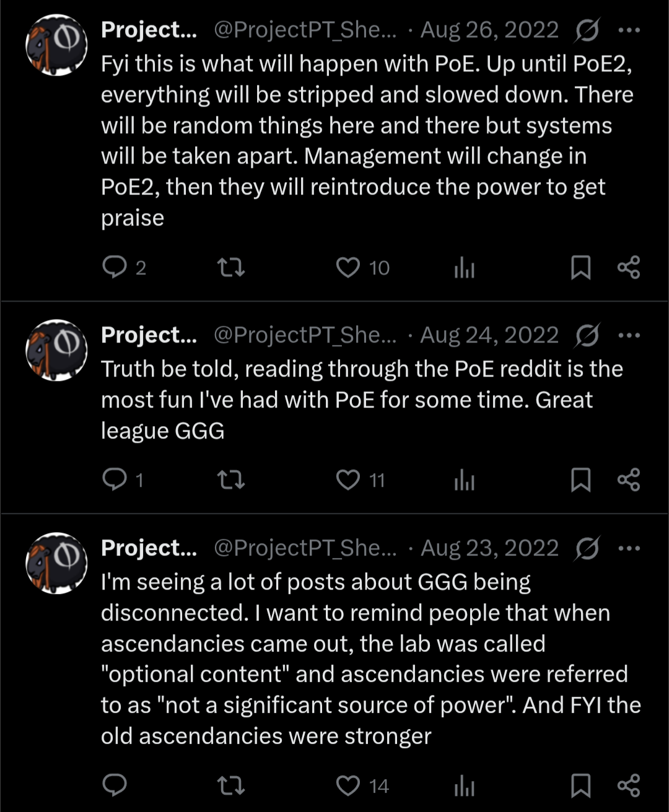The width and height of the screenshot is (669, 812).
Task: Open more options for Aug 26 tweet
Action: [629, 30]
